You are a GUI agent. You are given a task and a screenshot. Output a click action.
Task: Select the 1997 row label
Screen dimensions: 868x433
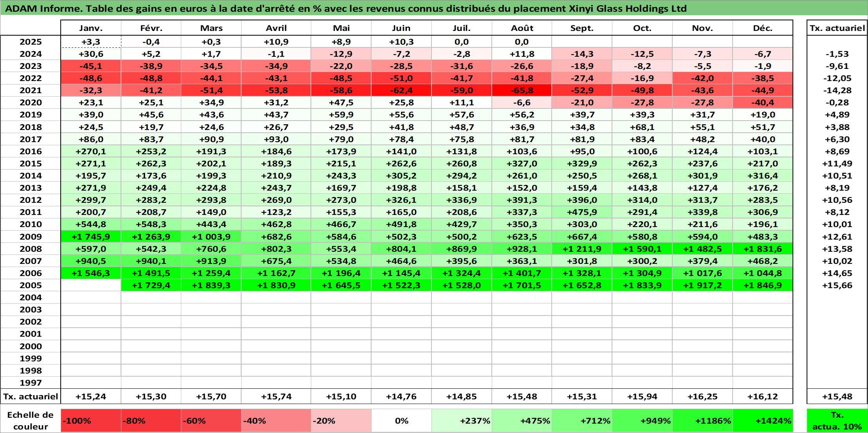click(x=31, y=382)
